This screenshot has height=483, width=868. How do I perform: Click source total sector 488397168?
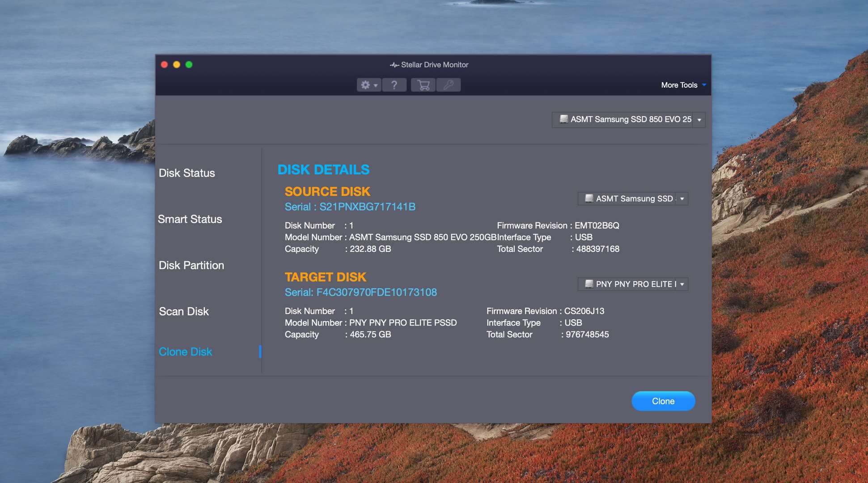(597, 249)
